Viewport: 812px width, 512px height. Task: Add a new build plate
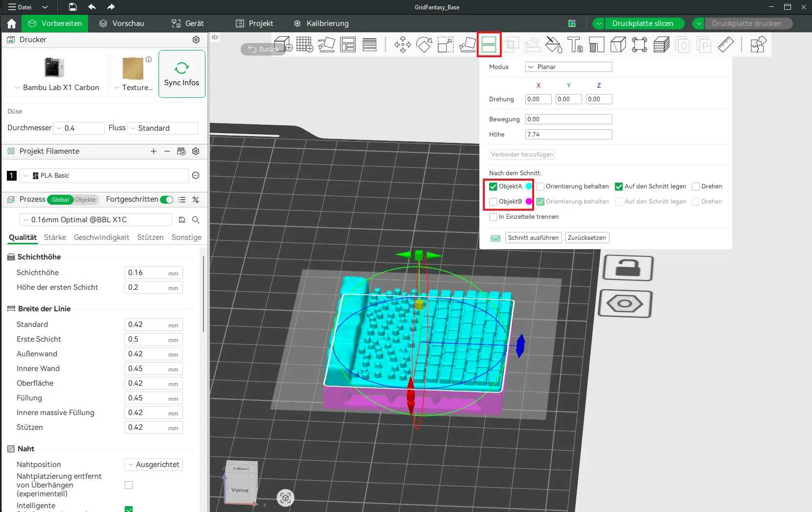coord(304,45)
